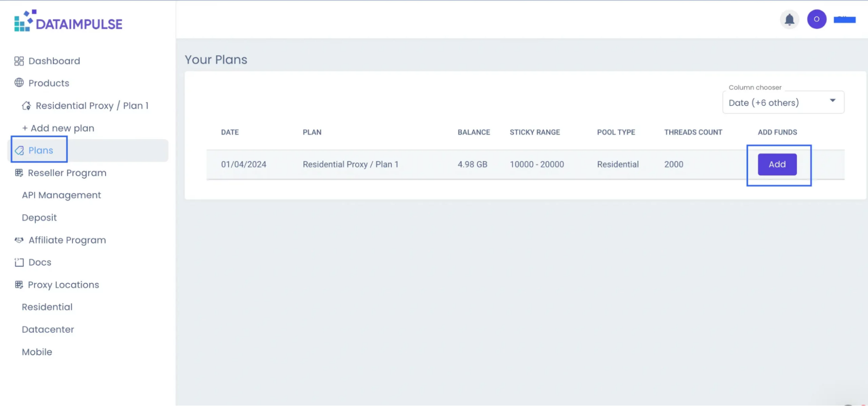Select the Residential Proxy / Plan 1 table row
Screen dimensions: 868x406
pos(350,164)
